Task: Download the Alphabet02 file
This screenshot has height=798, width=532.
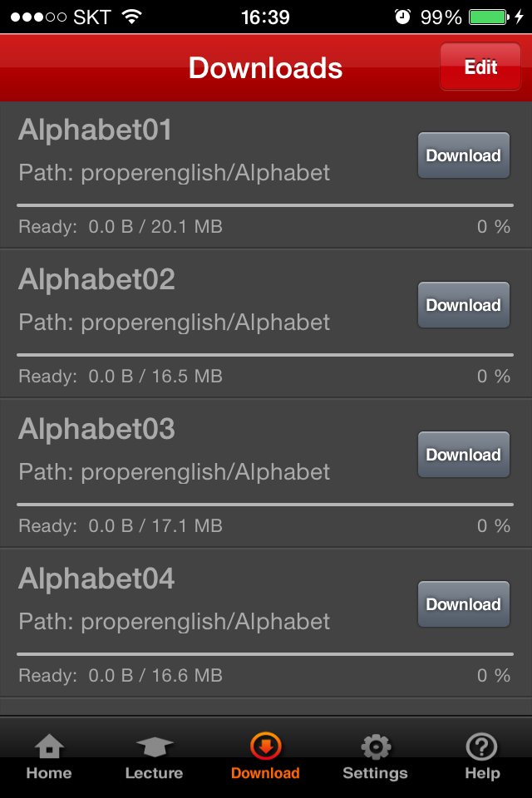Action: click(463, 305)
